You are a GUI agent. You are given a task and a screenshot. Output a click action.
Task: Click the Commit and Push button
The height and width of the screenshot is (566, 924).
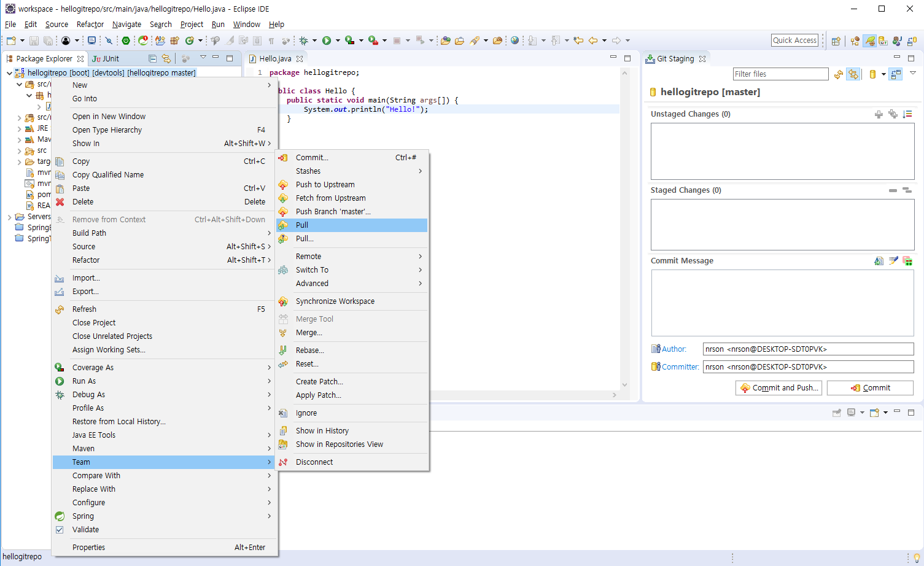pyautogui.click(x=779, y=388)
